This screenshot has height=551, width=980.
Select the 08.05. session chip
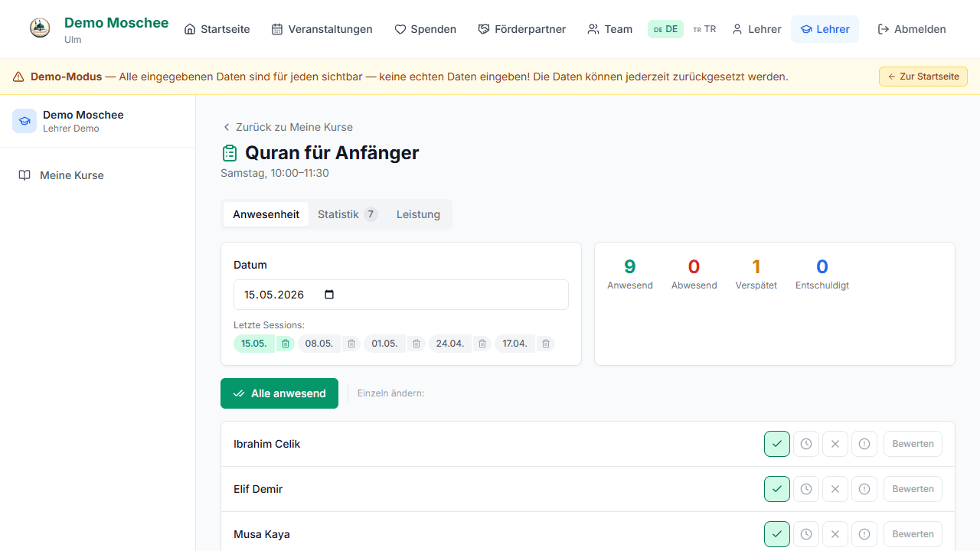pyautogui.click(x=319, y=344)
